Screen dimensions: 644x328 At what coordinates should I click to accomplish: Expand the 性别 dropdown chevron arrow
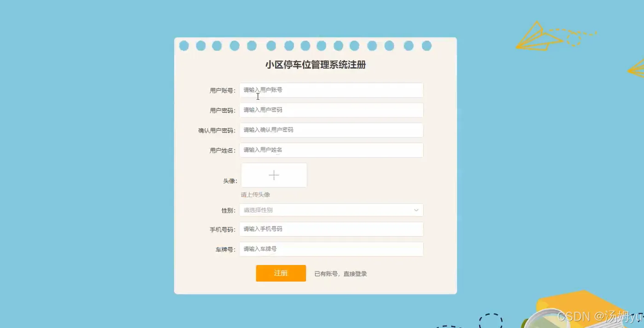[416, 210]
